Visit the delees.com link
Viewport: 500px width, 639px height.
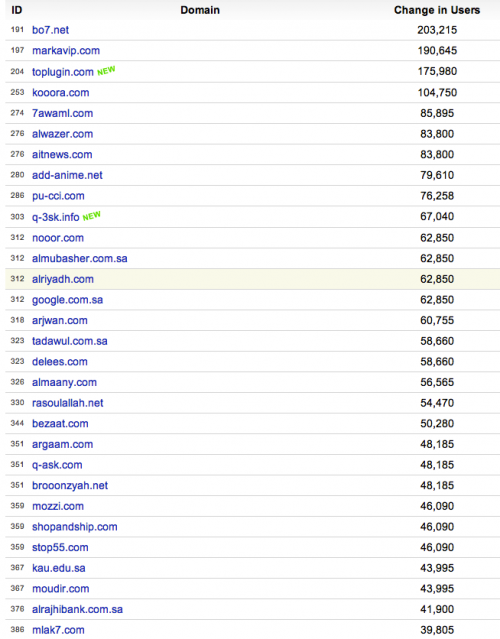[x=60, y=362]
